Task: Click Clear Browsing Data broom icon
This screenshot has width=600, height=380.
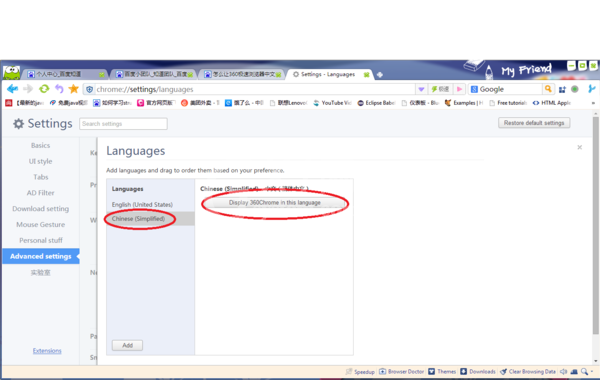Action: click(504, 372)
